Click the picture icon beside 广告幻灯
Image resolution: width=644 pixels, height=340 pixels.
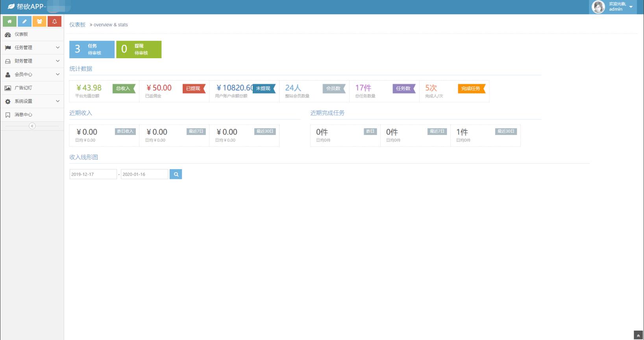coord(7,88)
